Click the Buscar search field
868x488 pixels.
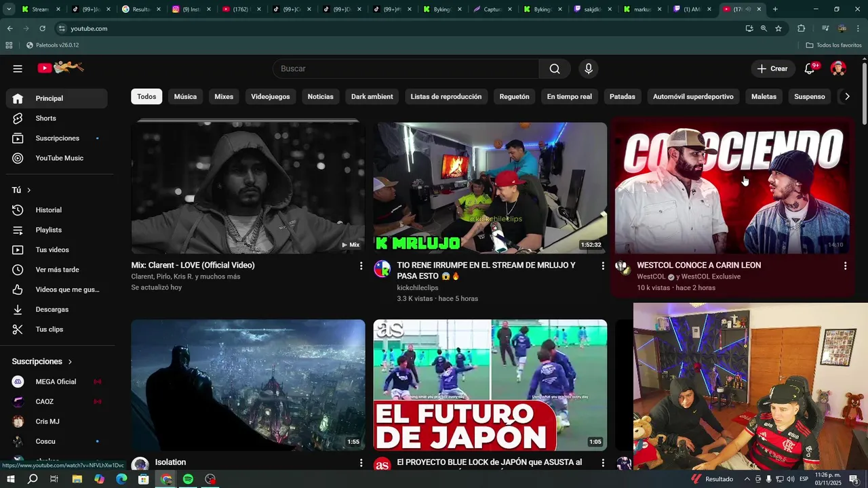[x=406, y=68]
